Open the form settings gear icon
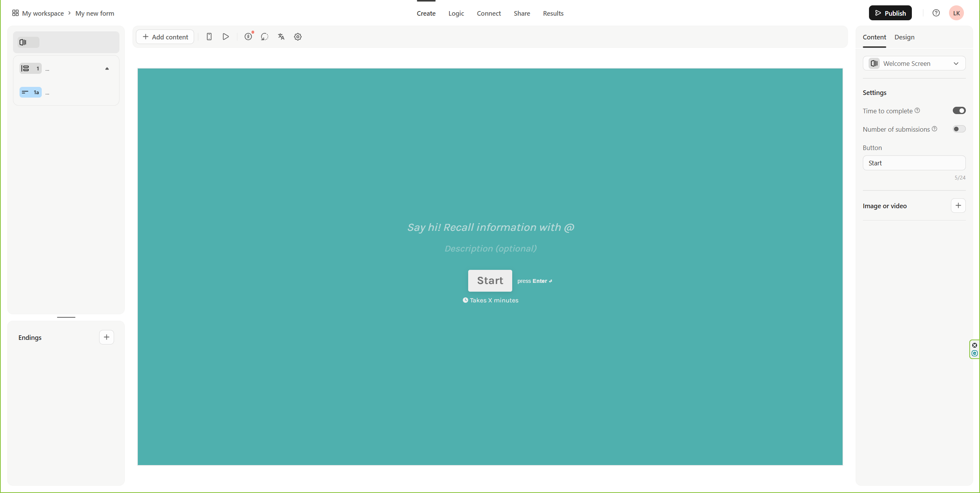Screen dimensions: 980x493 [x=298, y=37]
